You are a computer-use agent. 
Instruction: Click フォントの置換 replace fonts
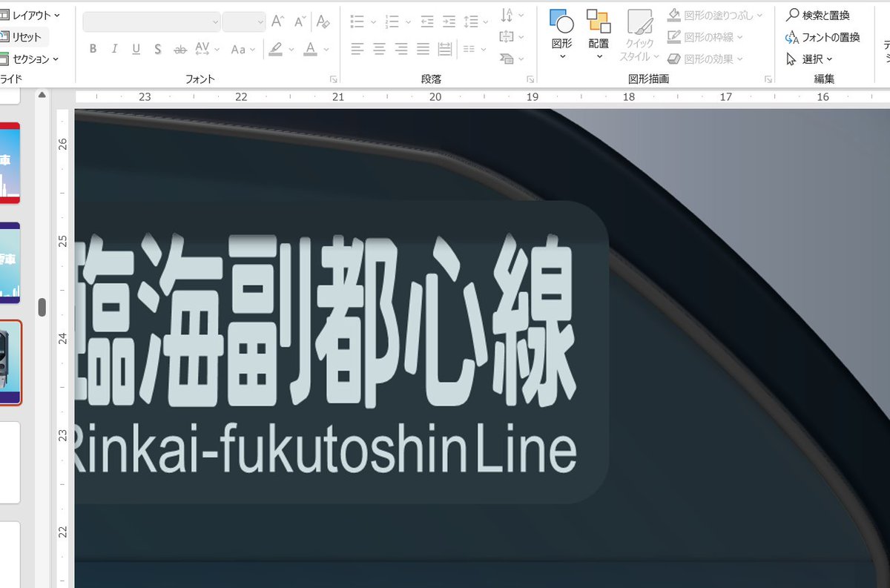pyautogui.click(x=823, y=37)
